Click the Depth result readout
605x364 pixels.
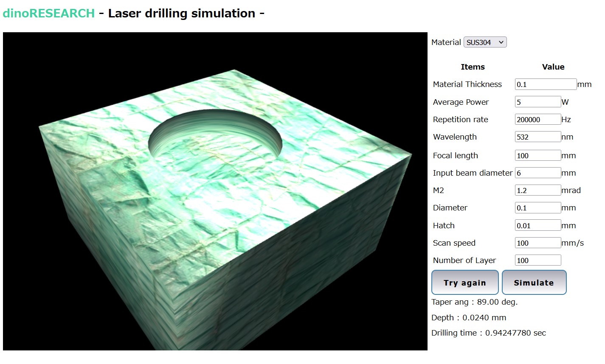(468, 318)
